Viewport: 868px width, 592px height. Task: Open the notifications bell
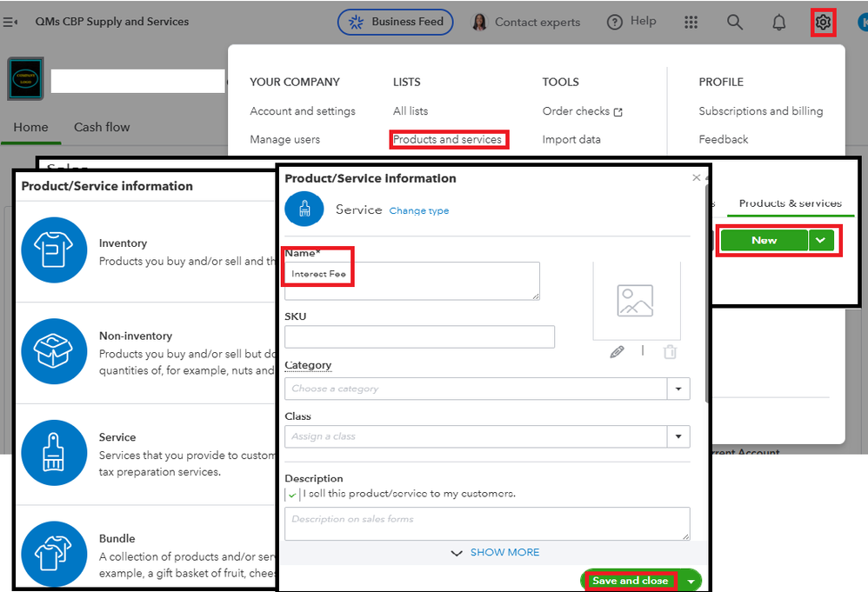click(x=779, y=22)
